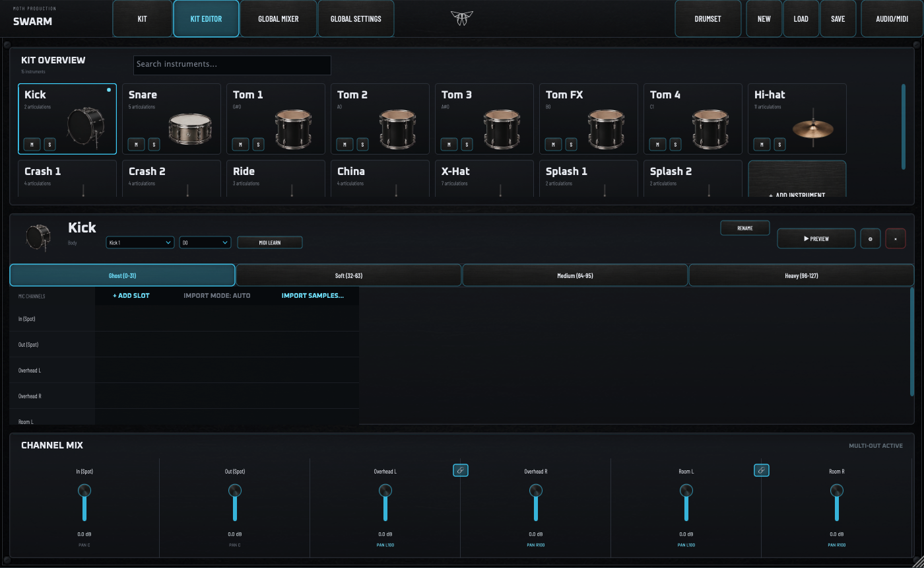The height and width of the screenshot is (568, 924).
Task: Click the Kit Overview vertical scrollbar
Action: (904, 126)
